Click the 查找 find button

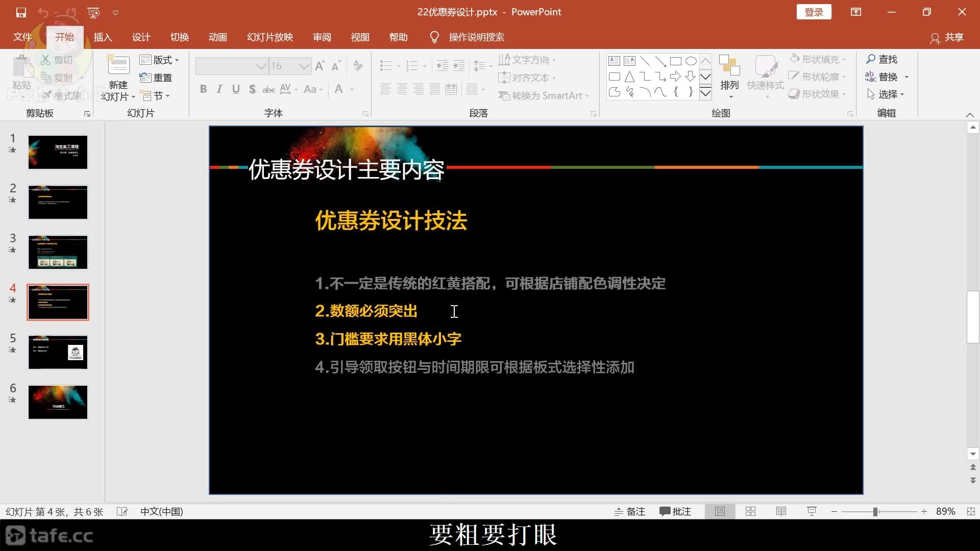point(882,59)
